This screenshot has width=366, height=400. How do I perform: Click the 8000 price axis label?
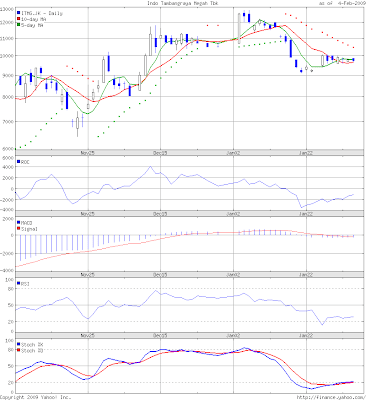[x=8, y=97]
